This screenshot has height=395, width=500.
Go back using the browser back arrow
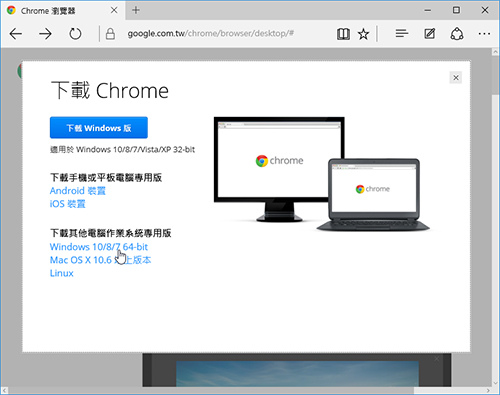[x=16, y=34]
